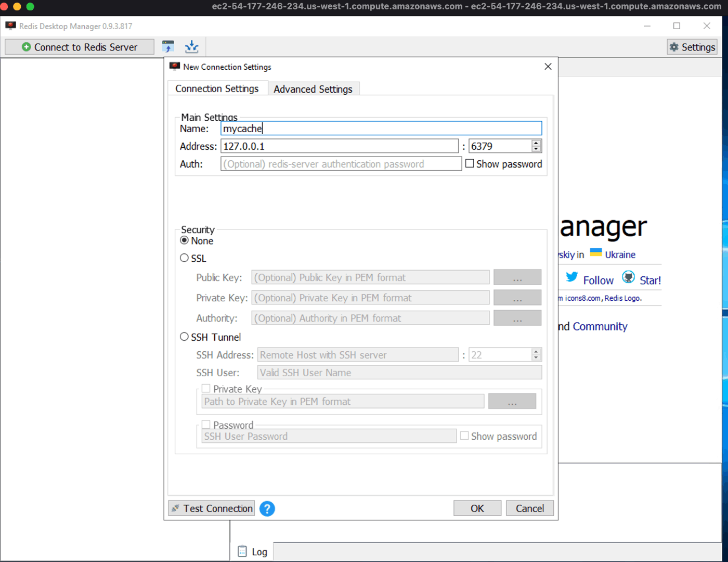This screenshot has height=562, width=728.
Task: Open the icons8.com link
Action: tap(583, 298)
